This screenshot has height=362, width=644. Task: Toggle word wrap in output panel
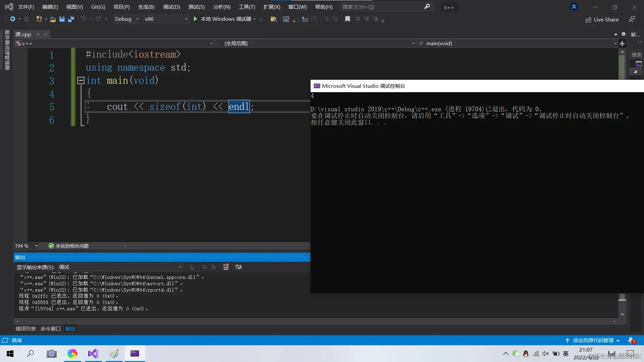(x=238, y=267)
